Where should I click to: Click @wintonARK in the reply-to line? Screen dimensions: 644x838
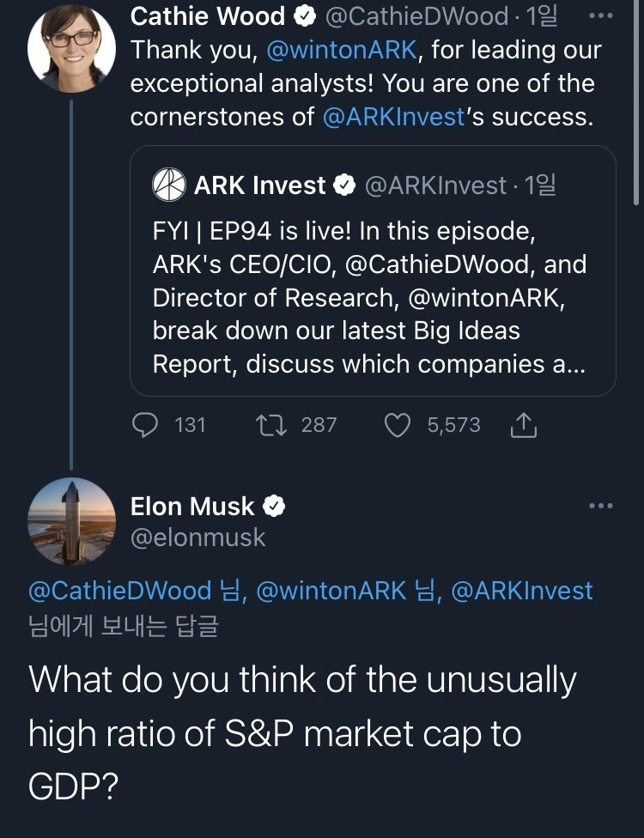point(331,591)
